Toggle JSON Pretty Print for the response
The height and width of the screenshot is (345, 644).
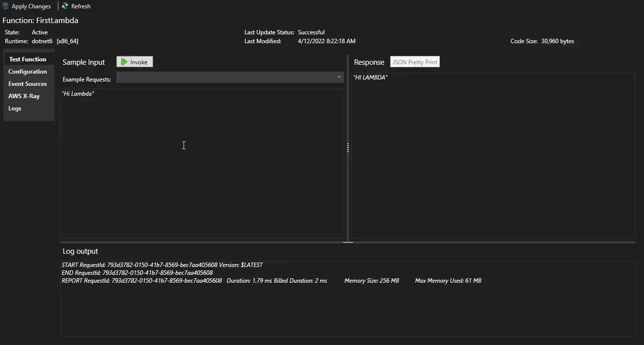[x=414, y=61]
